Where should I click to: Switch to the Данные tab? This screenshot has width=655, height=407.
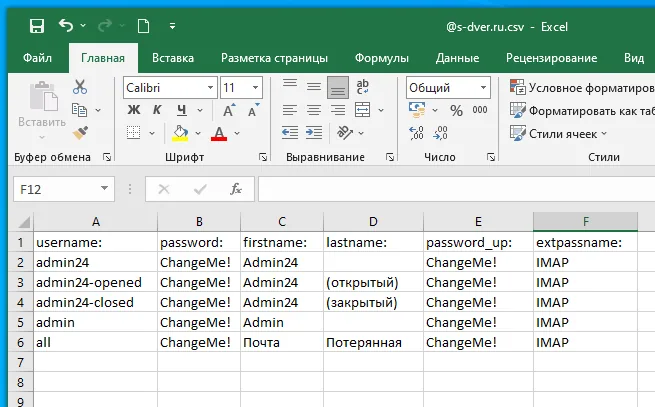click(x=457, y=58)
